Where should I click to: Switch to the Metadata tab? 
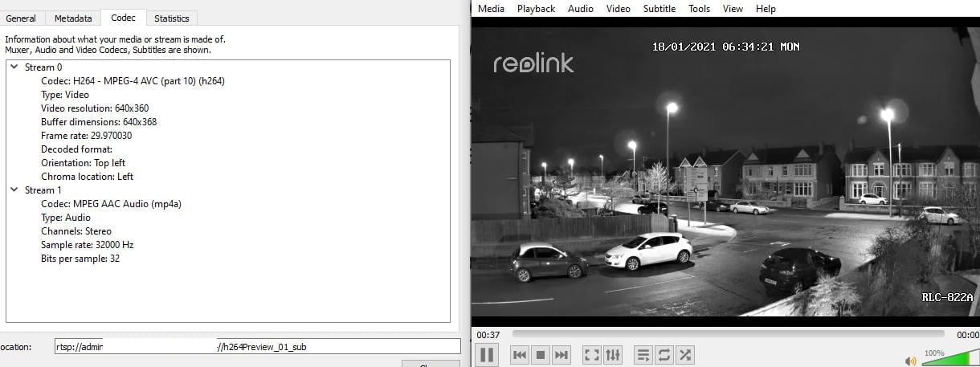pos(73,18)
